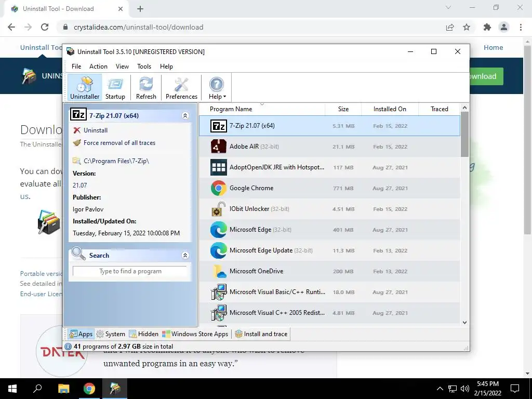Screen dimensions: 532x399
Task: Open the Tools menu
Action: click(x=144, y=66)
